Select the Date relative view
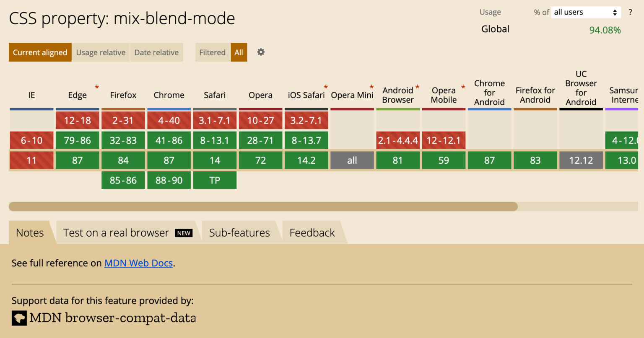The height and width of the screenshot is (338, 644). point(156,52)
